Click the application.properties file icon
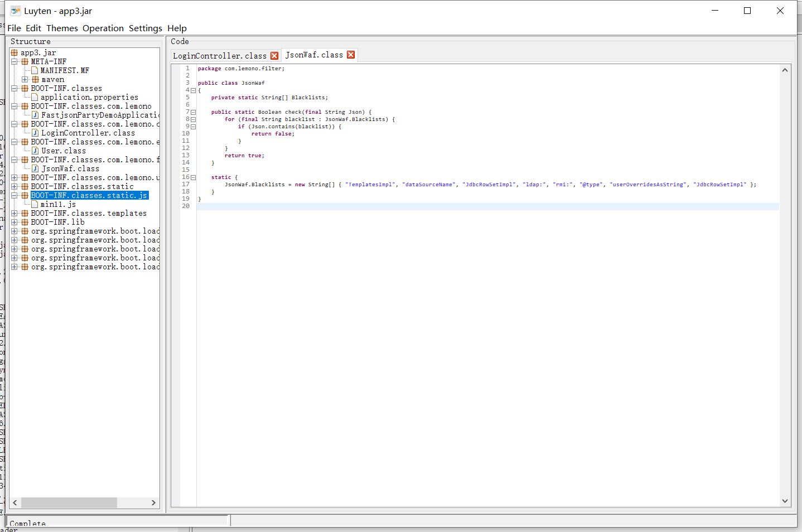Screen dimensions: 802x532 point(35,97)
